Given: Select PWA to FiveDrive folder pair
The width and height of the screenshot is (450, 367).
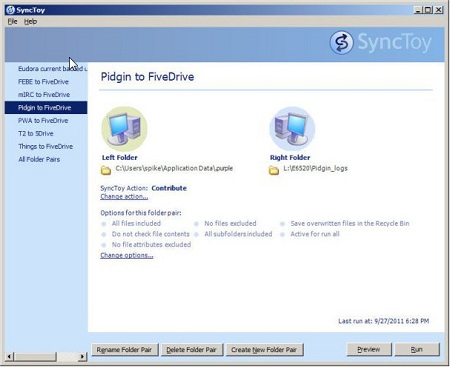Looking at the screenshot, I should [46, 121].
